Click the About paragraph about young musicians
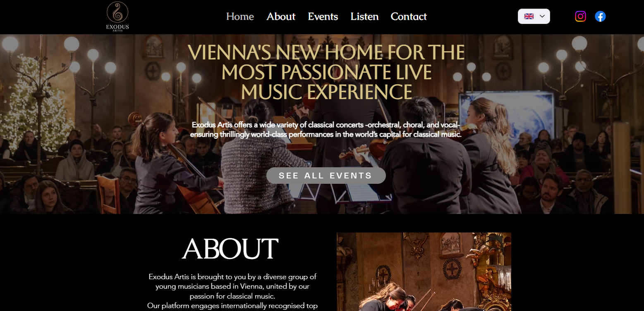Viewport: 644px width, 311px height. coord(232,291)
